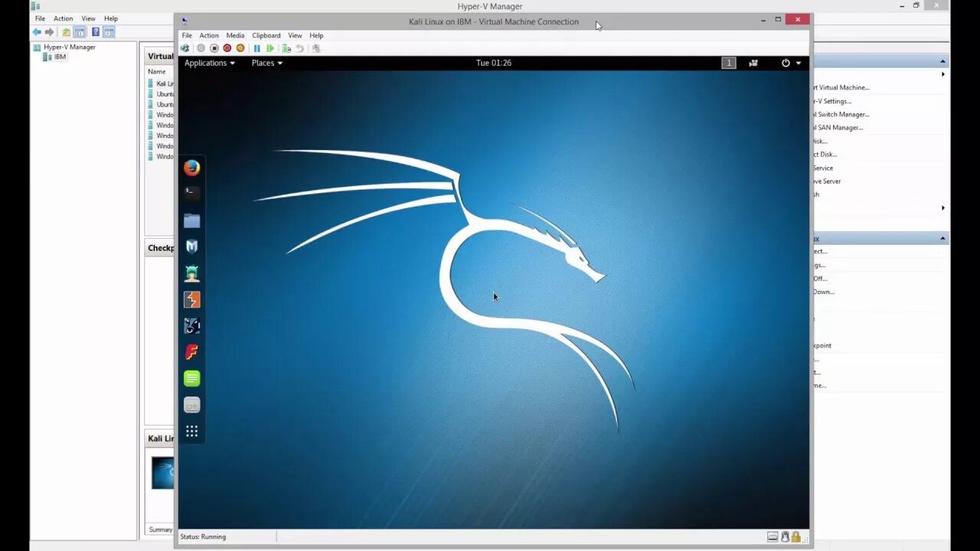Viewport: 980px width, 551px height.
Task: Open Media menu in VM Connection window
Action: pyautogui.click(x=235, y=35)
